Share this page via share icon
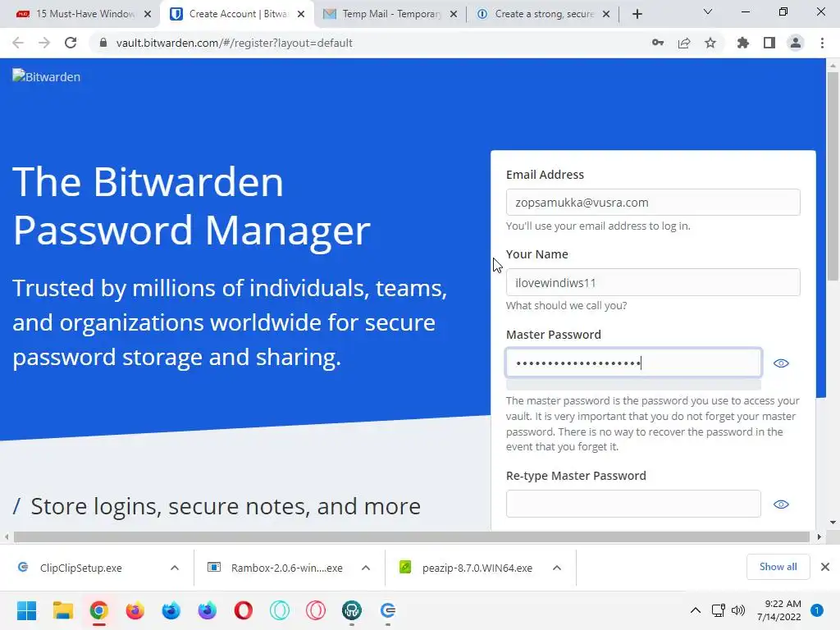840x630 pixels. (684, 43)
